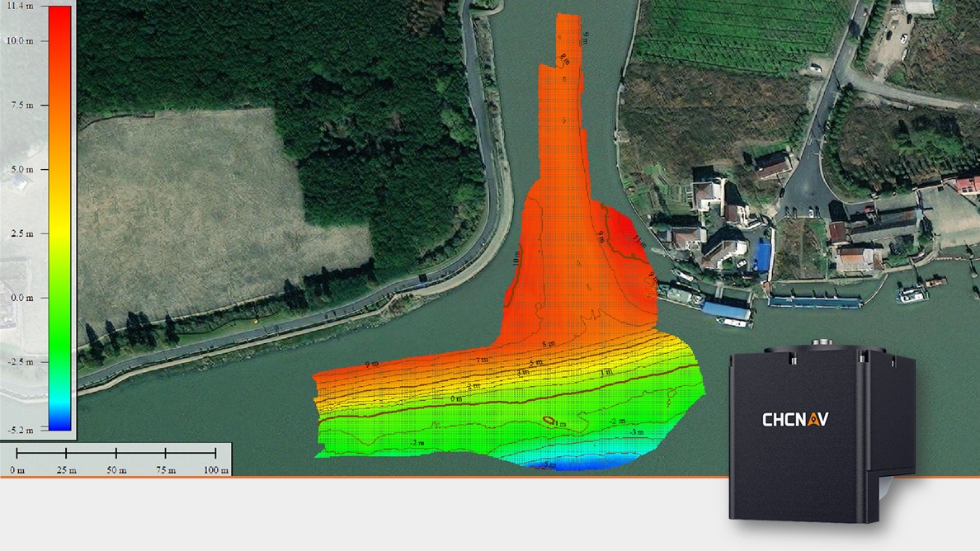Click the 0 m contour label on the depth map
This screenshot has height=551, width=980.
coord(456,398)
